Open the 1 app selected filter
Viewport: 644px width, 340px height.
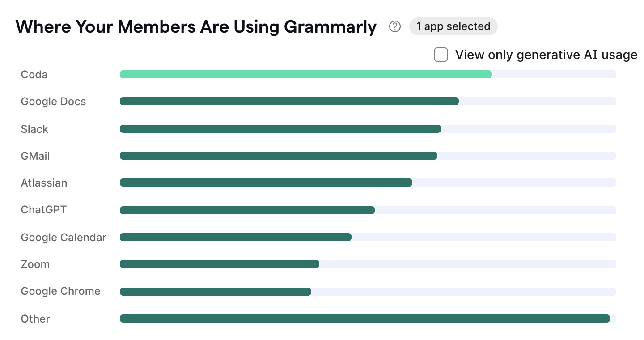453,26
